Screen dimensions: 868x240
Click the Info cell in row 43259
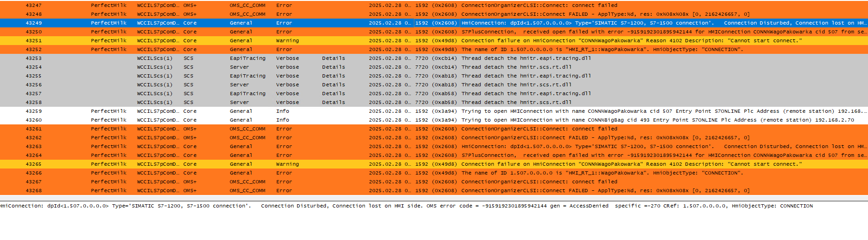[283, 111]
